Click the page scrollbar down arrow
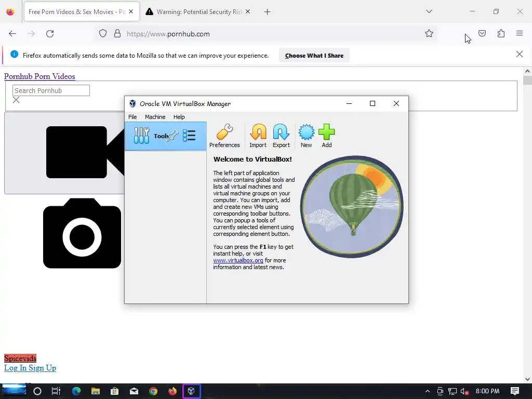Image resolution: width=532 pixels, height=399 pixels. 527,379
